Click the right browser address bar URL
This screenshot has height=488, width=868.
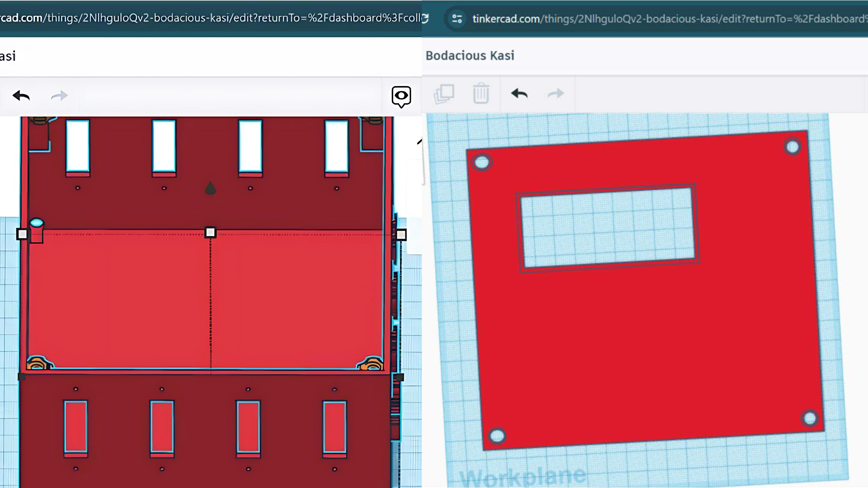[x=667, y=19]
